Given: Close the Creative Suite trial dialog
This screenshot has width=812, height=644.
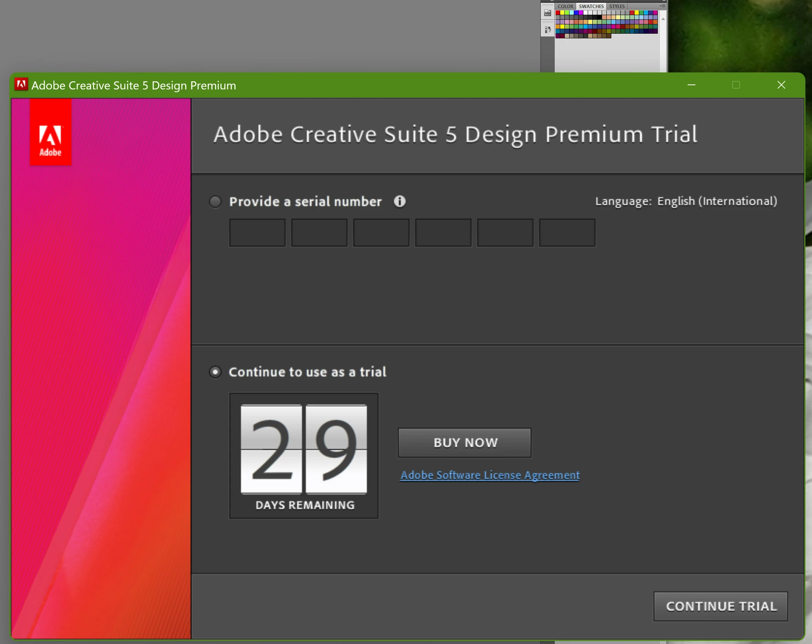Looking at the screenshot, I should coord(781,85).
